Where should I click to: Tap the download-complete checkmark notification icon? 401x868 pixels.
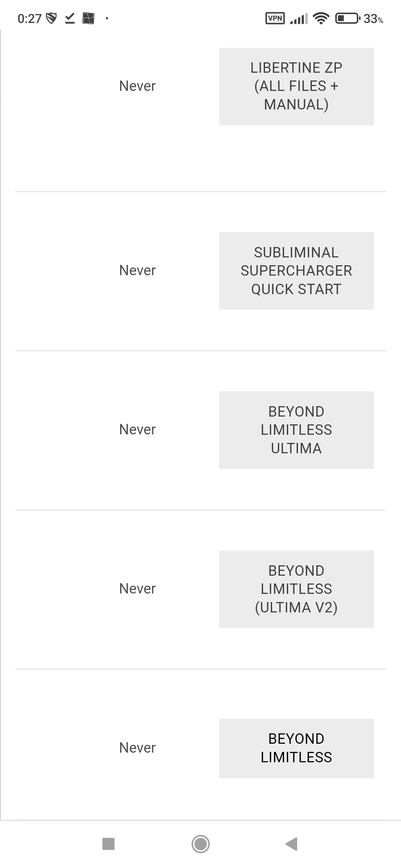pyautogui.click(x=70, y=18)
